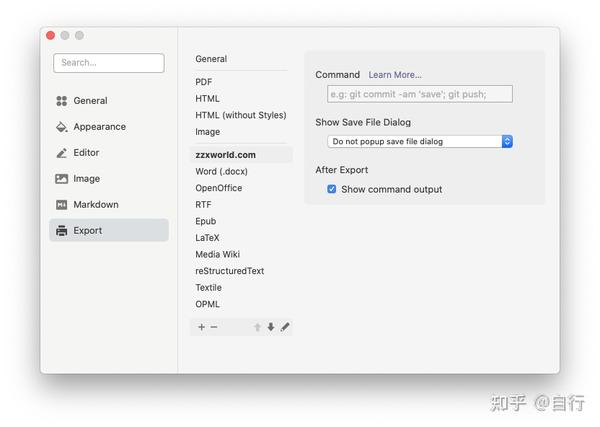Viewport: 600px width, 427px height.
Task: Click the Markdown icon in sidebar
Action: click(62, 205)
